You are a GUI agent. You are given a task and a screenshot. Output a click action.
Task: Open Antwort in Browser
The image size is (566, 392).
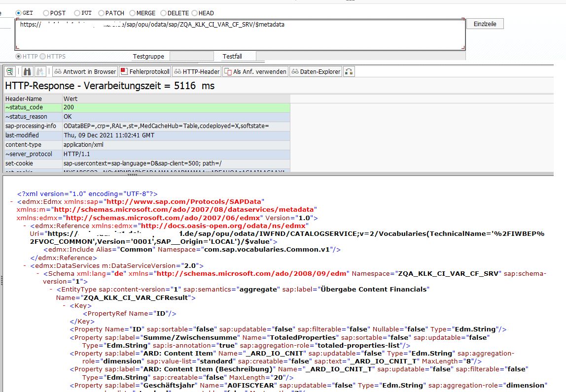[x=85, y=72]
